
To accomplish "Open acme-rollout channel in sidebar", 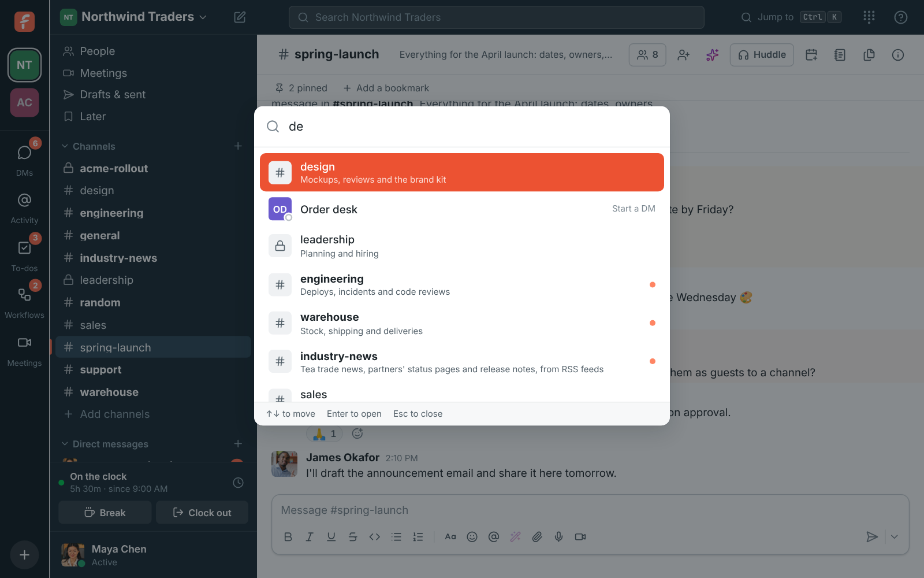I will tap(154, 168).
